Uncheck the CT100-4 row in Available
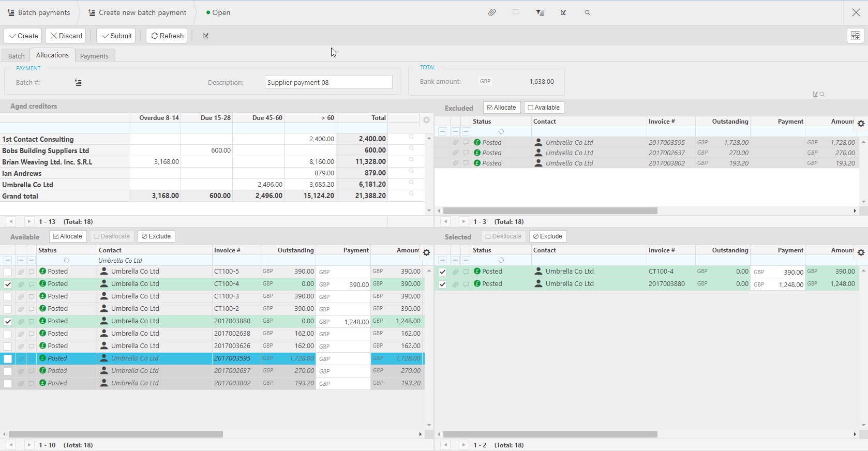This screenshot has height=451, width=868. 8,284
